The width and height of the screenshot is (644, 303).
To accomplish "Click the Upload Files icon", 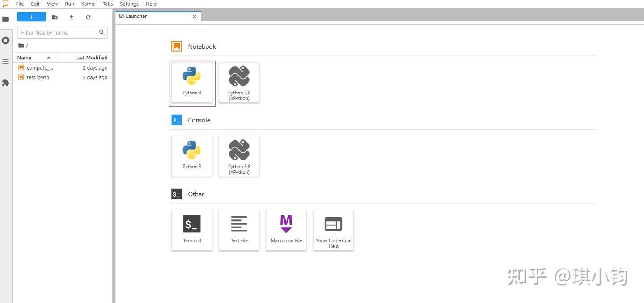I will tap(72, 17).
